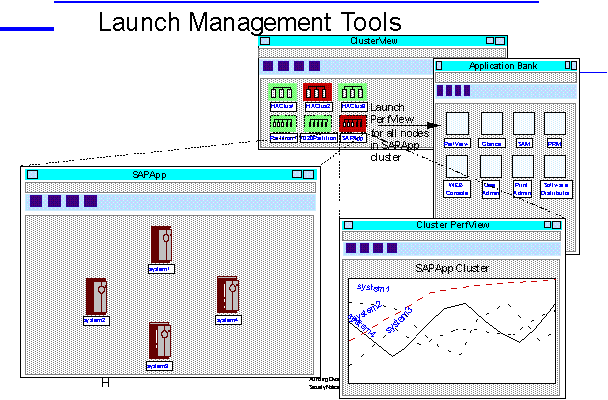Open the Cluster PerfView window menu box
The height and width of the screenshot is (400, 608).
(x=347, y=225)
